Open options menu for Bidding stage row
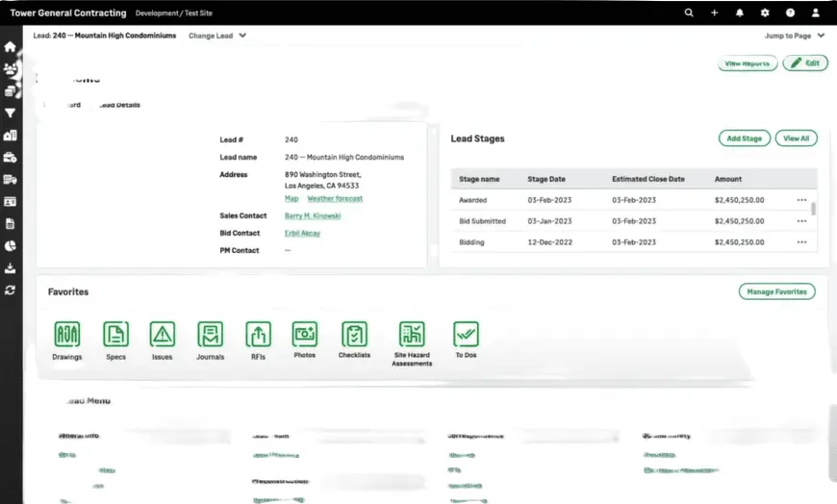The image size is (837, 504). point(801,242)
